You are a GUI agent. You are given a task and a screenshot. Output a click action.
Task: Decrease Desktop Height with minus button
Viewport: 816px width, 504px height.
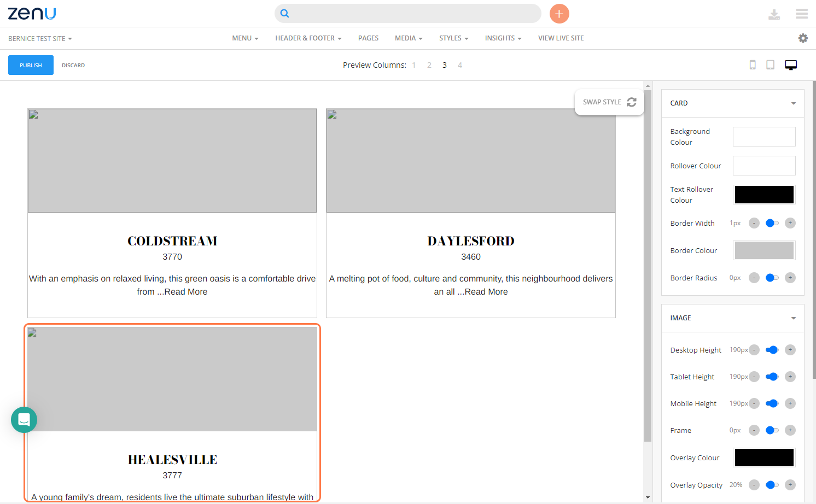point(754,350)
